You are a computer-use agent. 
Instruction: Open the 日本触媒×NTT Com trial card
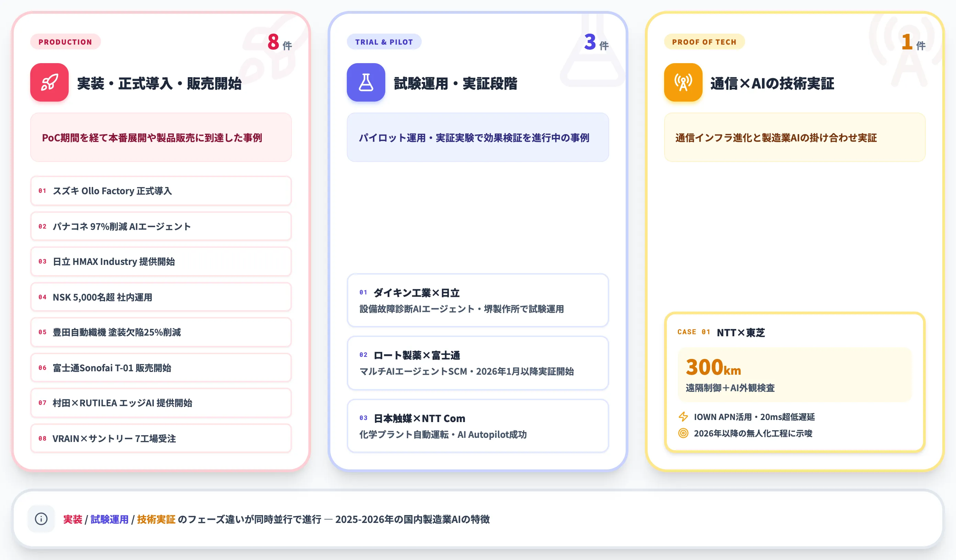tap(478, 426)
